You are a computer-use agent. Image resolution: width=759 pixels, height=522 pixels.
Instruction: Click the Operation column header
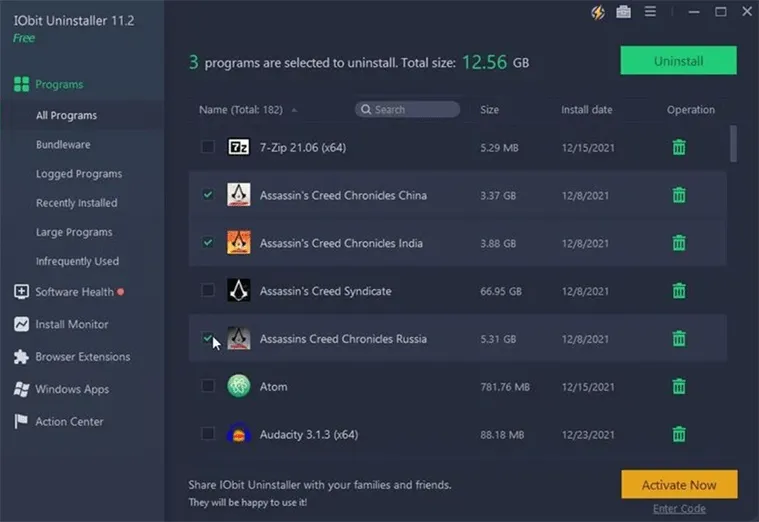pos(690,110)
